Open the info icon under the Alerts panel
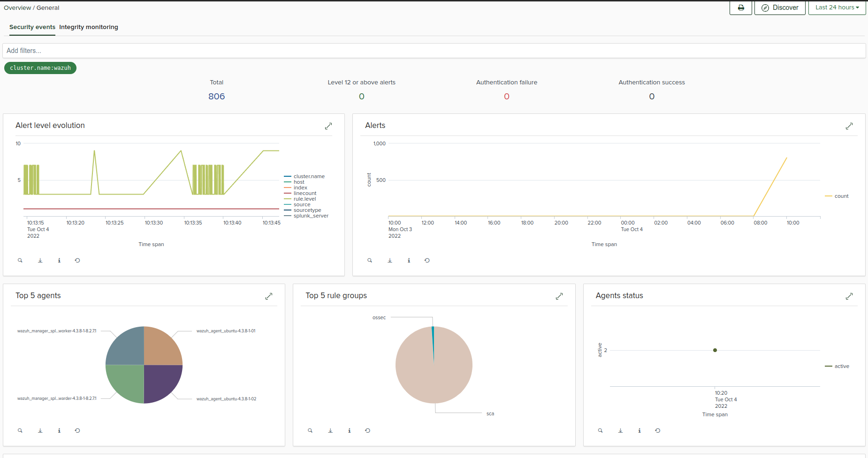 [409, 260]
